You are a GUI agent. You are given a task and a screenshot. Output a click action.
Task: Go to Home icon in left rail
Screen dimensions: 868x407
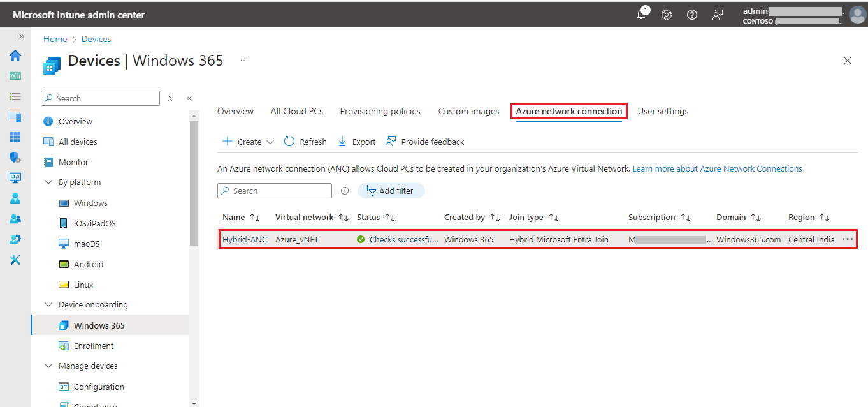click(x=15, y=56)
